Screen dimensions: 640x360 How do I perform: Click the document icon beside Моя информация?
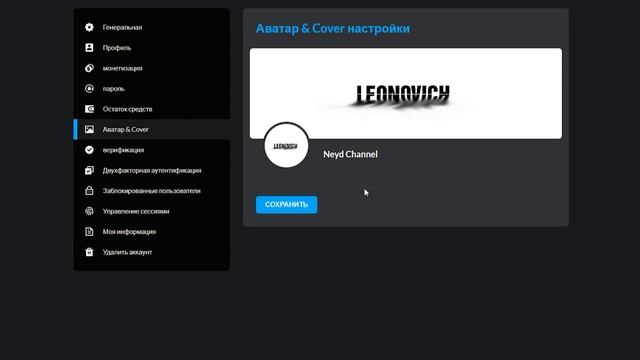click(x=89, y=231)
